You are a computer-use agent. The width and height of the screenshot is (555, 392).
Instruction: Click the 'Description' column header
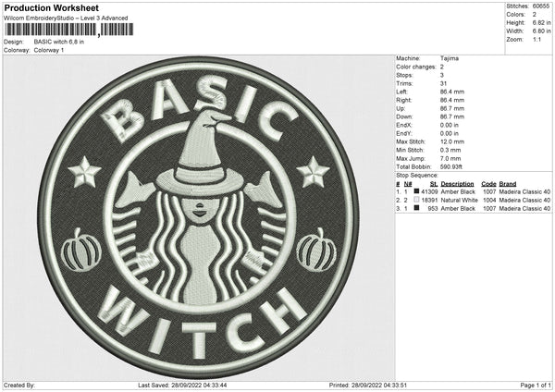[457, 184]
